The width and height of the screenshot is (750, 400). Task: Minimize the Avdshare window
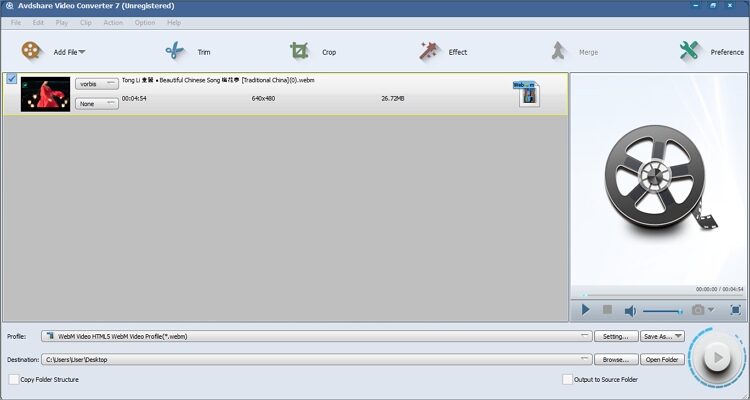pos(695,6)
